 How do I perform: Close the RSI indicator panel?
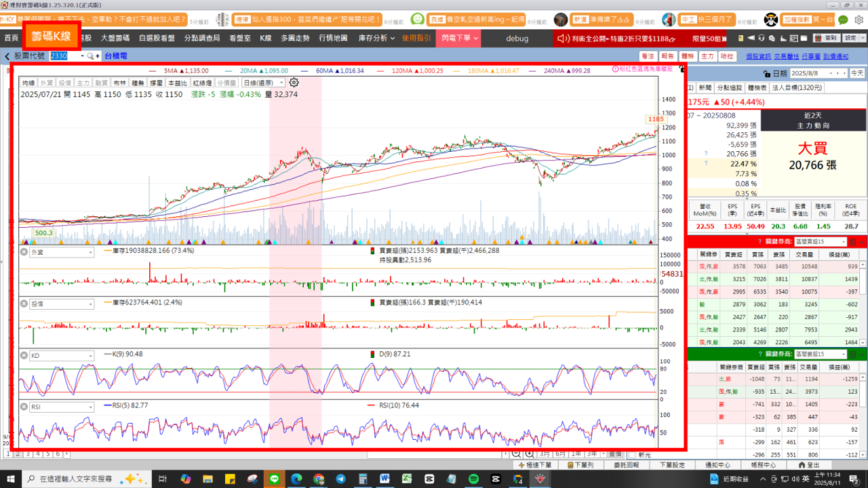click(x=24, y=407)
